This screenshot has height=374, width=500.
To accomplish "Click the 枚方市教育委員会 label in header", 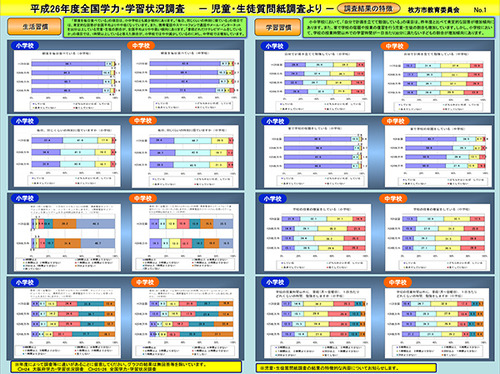I will (433, 10).
